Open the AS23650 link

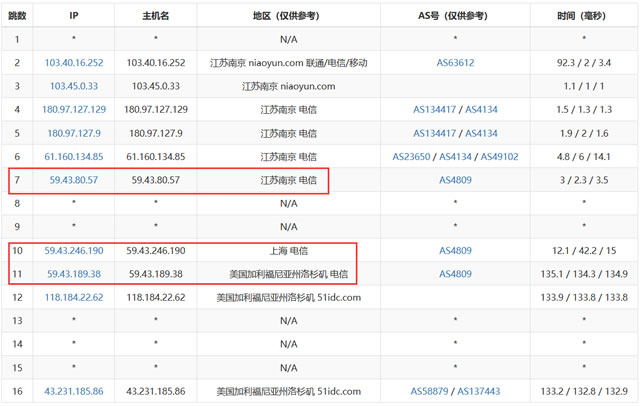411,157
